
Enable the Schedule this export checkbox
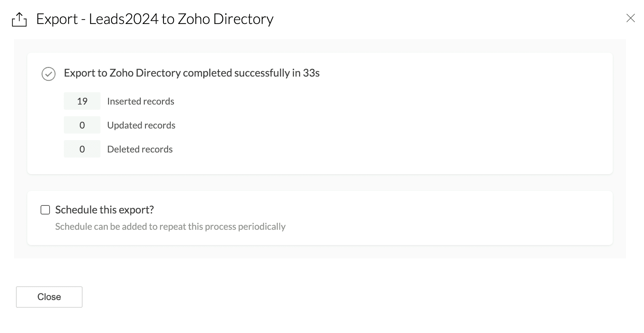click(x=45, y=210)
